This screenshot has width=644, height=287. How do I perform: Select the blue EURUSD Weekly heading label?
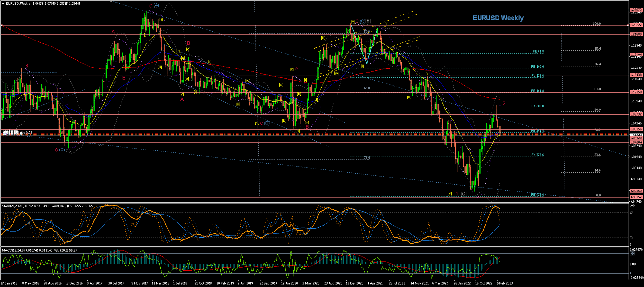[498, 18]
